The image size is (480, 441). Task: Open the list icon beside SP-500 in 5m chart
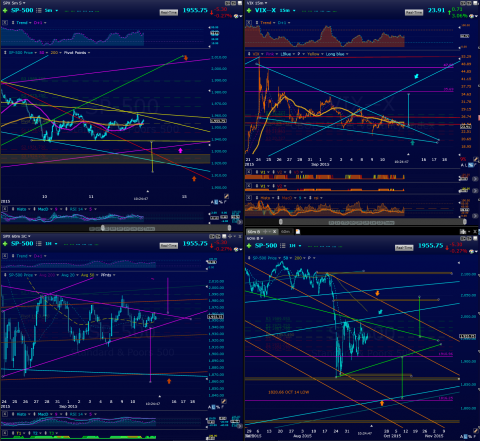tap(39, 10)
